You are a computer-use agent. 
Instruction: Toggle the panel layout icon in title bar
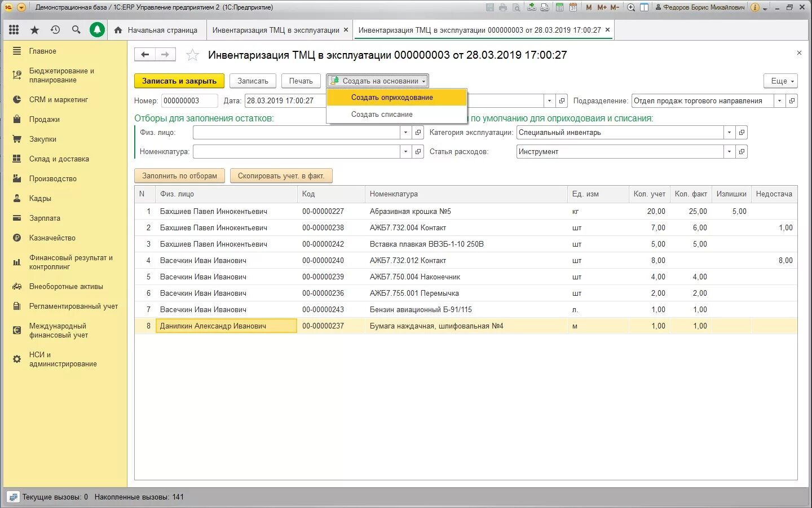tap(644, 7)
